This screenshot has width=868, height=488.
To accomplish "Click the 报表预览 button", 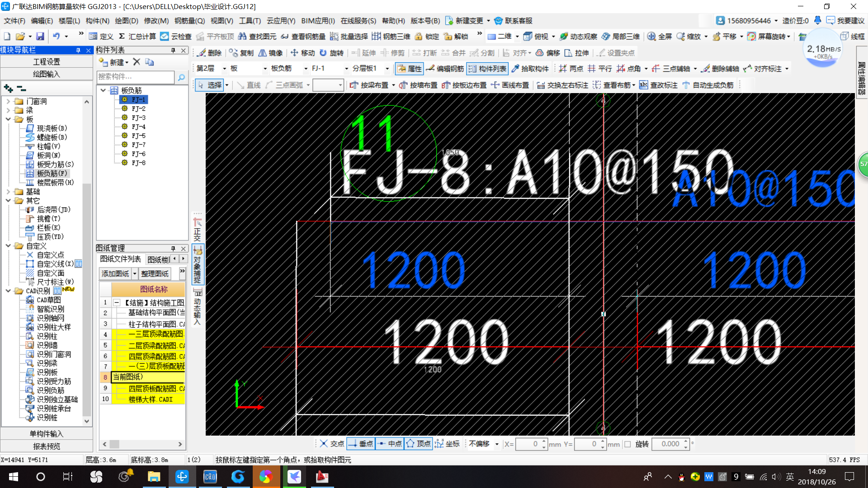I will coord(47,446).
